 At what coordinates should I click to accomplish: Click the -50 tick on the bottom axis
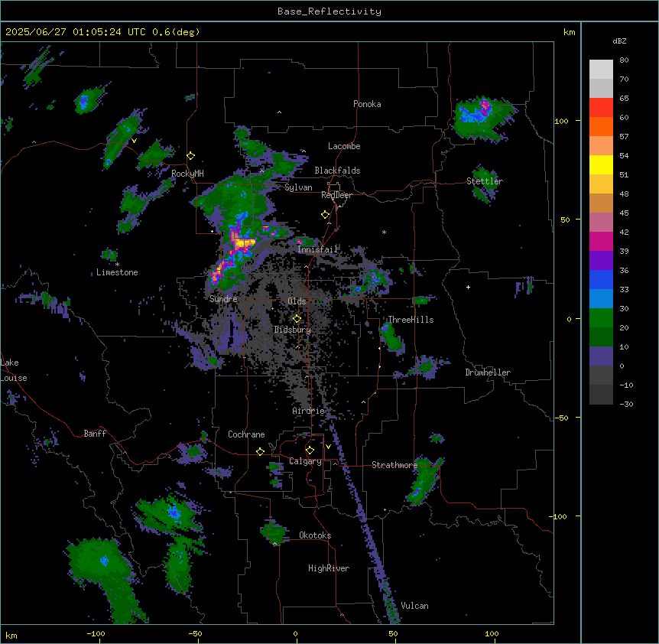click(195, 633)
